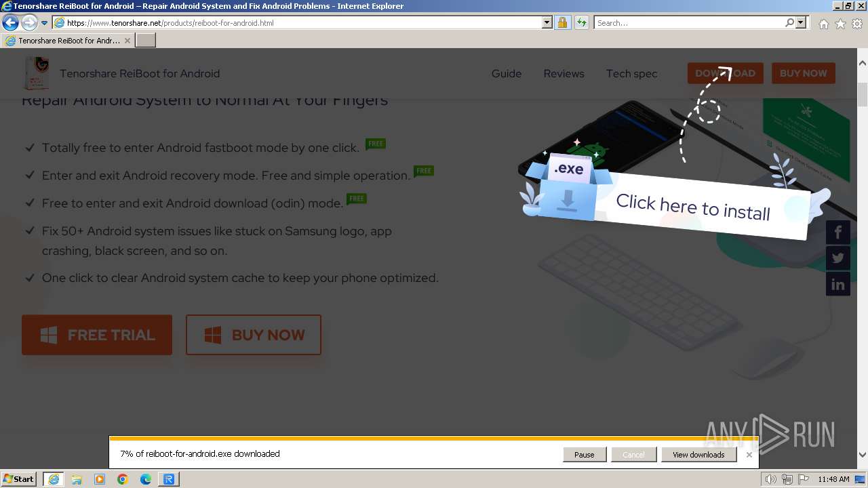Run search with the magnifier icon
Image resolution: width=868 pixels, height=488 pixels.
tap(789, 22)
